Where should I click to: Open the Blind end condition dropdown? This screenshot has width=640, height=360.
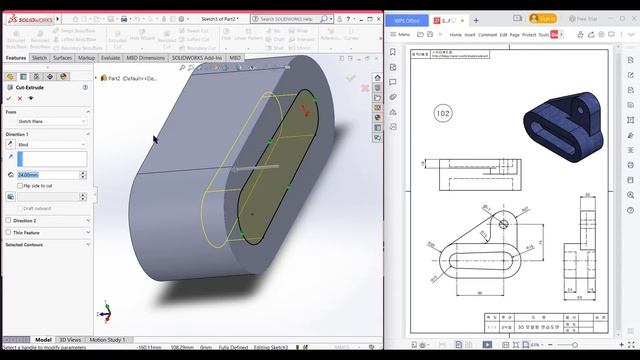[52, 144]
